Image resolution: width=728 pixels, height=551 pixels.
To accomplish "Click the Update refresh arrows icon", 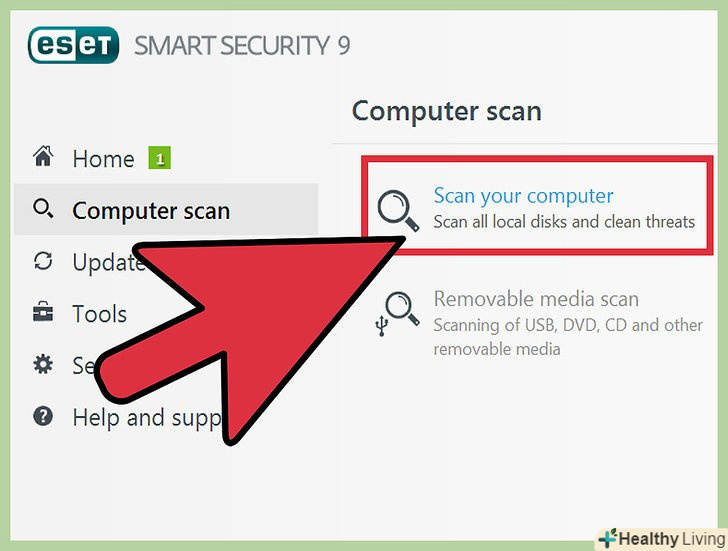I will 43,260.
